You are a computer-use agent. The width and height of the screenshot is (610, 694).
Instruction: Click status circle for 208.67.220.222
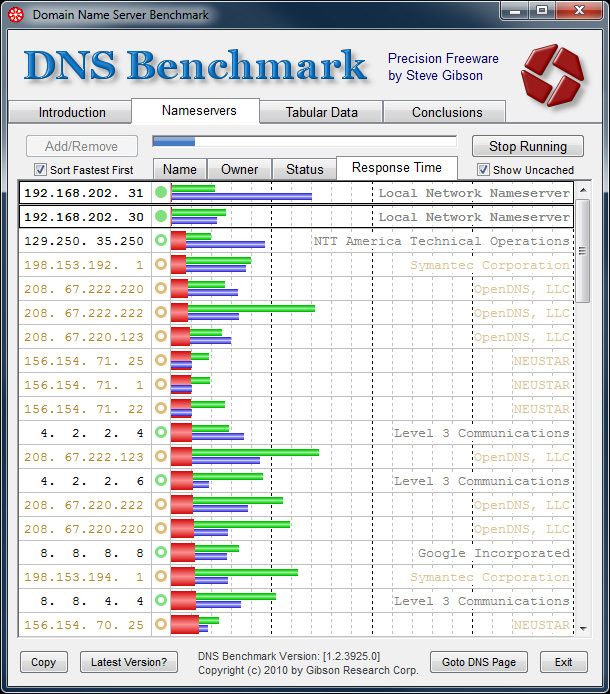[161, 504]
